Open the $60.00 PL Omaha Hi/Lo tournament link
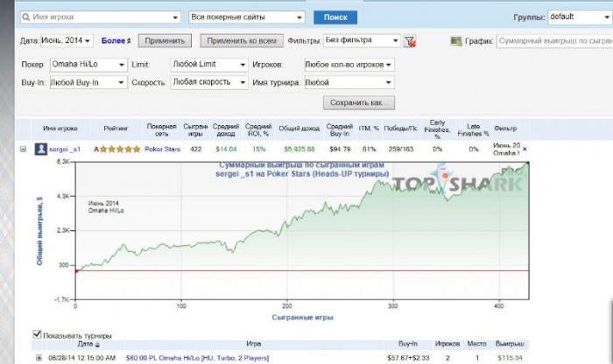This screenshot has width=613, height=364. [x=197, y=358]
